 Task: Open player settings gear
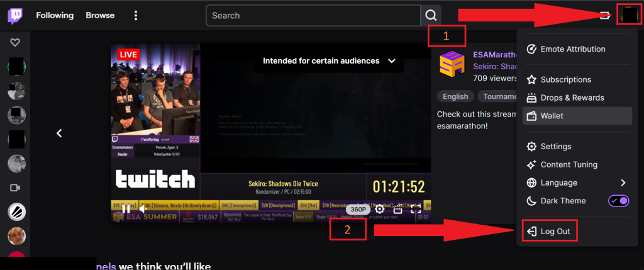[379, 209]
